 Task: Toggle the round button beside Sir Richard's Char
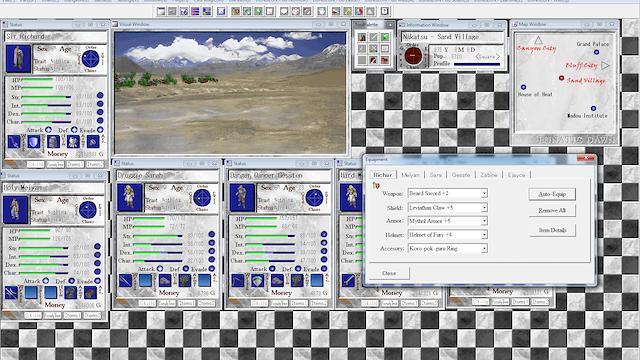(x=100, y=121)
